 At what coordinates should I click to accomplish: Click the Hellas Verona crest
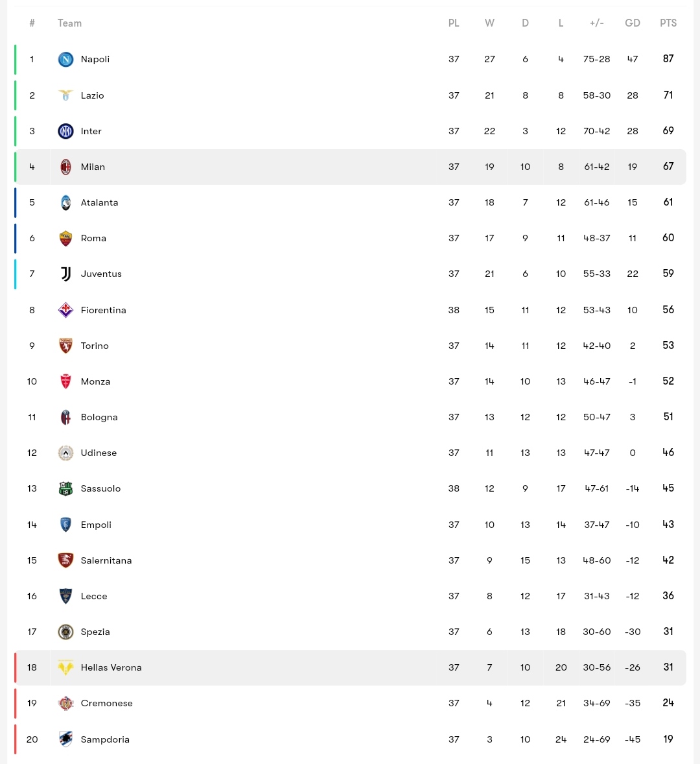point(65,667)
